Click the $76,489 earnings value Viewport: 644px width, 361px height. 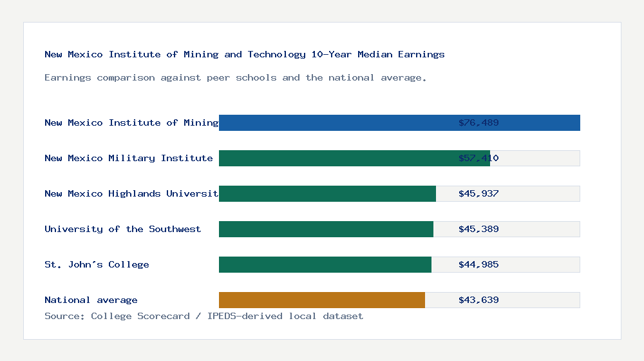(x=478, y=122)
